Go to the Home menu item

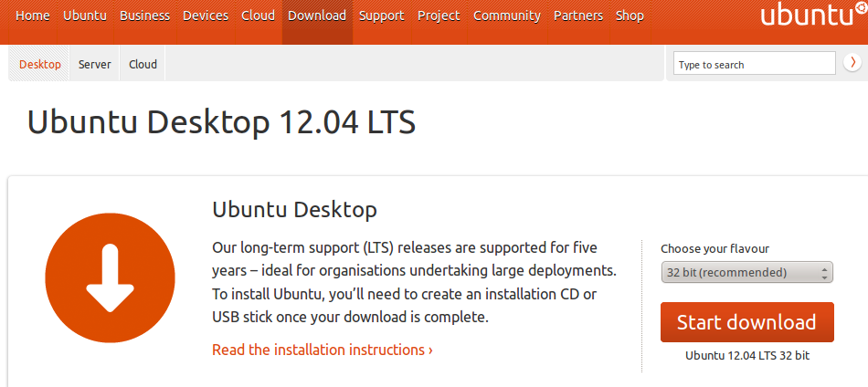pyautogui.click(x=33, y=16)
